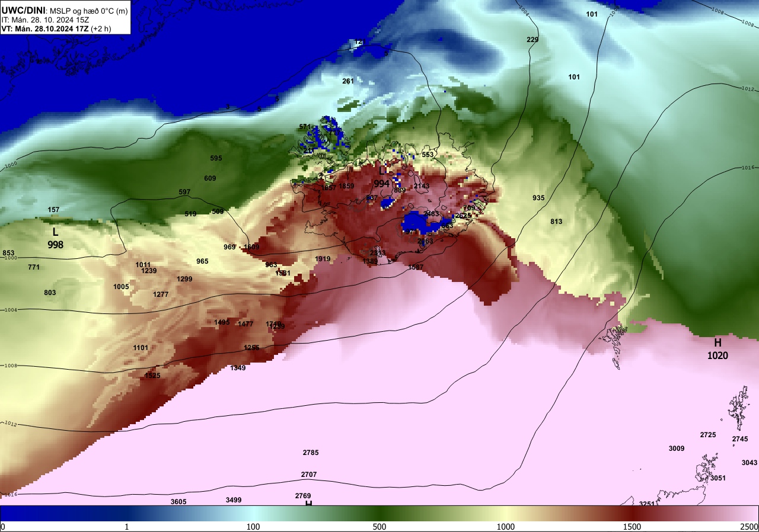Image resolution: width=759 pixels, height=532 pixels.
Task: Click the value 3043 at the map edge
Action: coord(750,463)
